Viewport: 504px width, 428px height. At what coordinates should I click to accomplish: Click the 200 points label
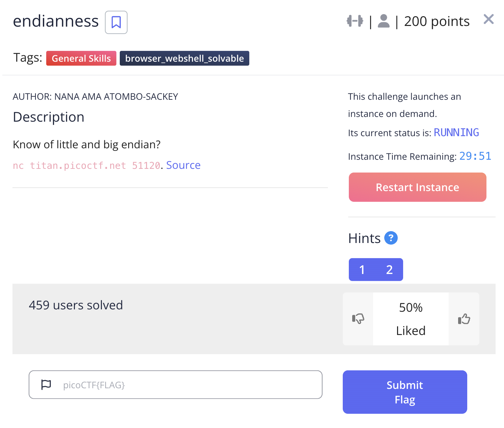click(437, 21)
